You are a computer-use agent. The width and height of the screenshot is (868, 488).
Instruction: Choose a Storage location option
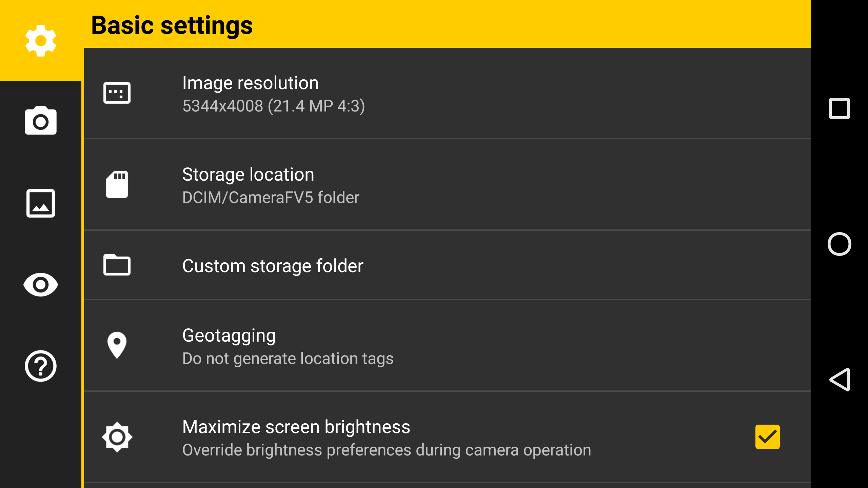[x=271, y=186]
